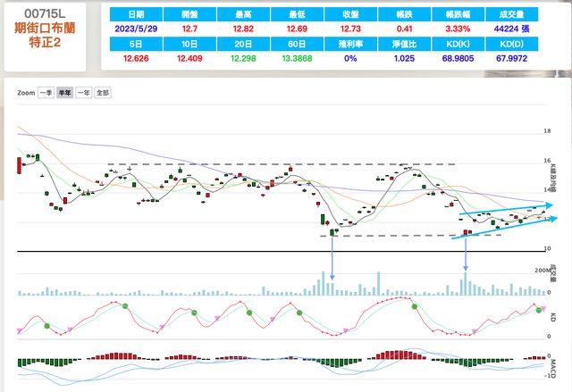This screenshot has width=572, height=392.
Task: Click the upper blue trendline arrowhead
Action: pyautogui.click(x=549, y=206)
